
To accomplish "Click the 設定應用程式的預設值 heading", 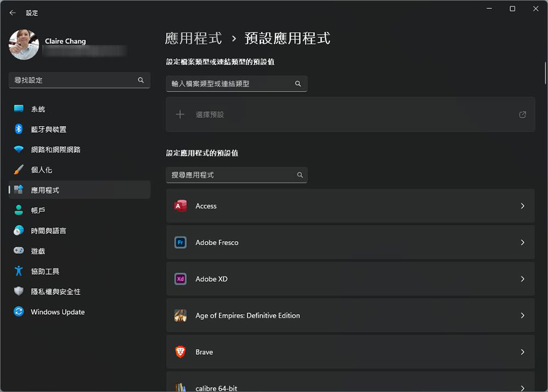I will pos(202,153).
